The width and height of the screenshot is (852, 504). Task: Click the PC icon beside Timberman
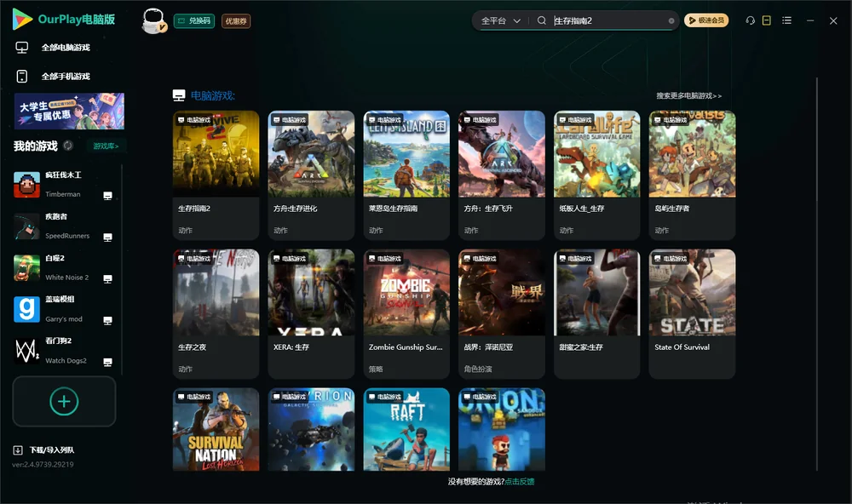coord(107,196)
